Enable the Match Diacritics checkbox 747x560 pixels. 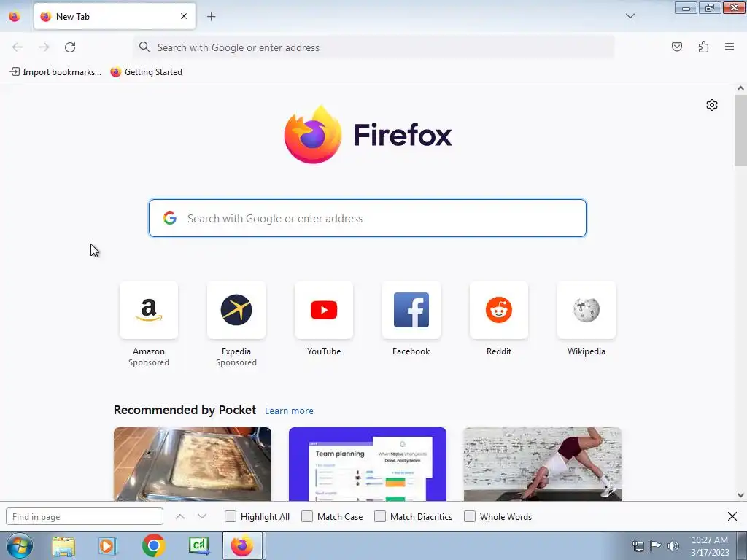point(380,517)
